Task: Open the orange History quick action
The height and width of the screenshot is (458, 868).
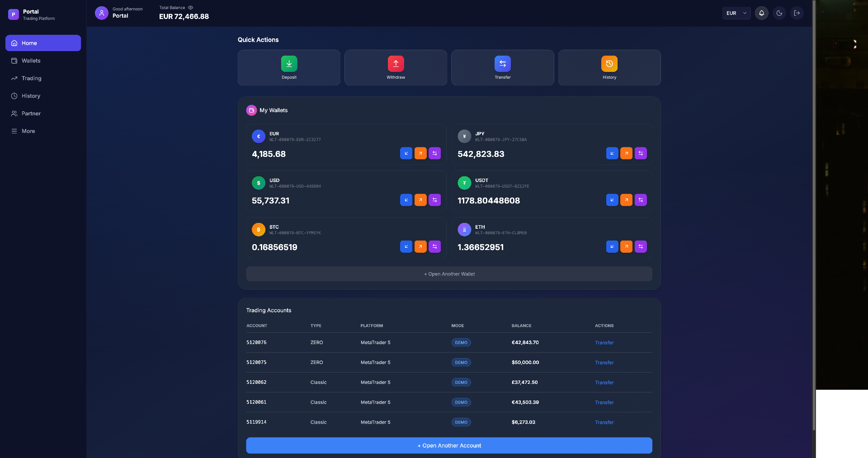Action: [x=609, y=64]
